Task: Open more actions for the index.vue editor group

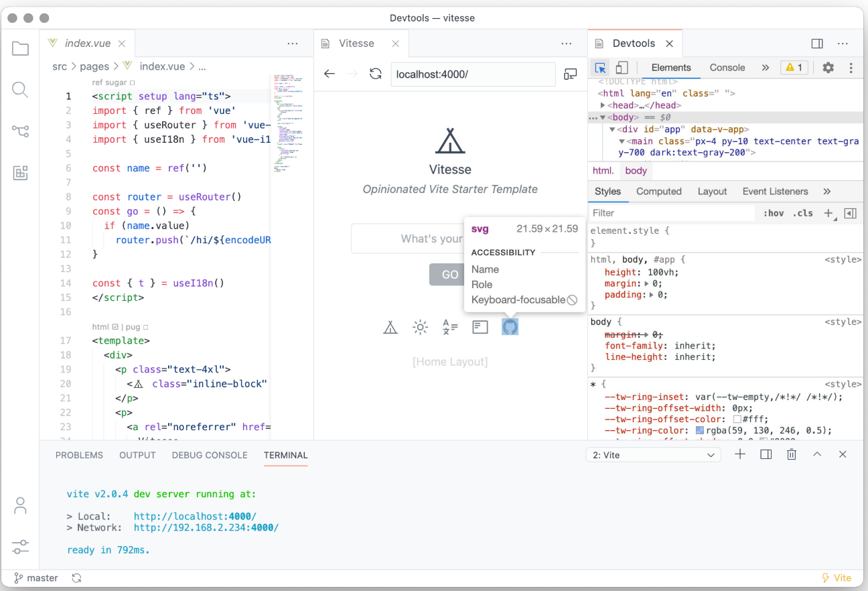Action: point(293,44)
